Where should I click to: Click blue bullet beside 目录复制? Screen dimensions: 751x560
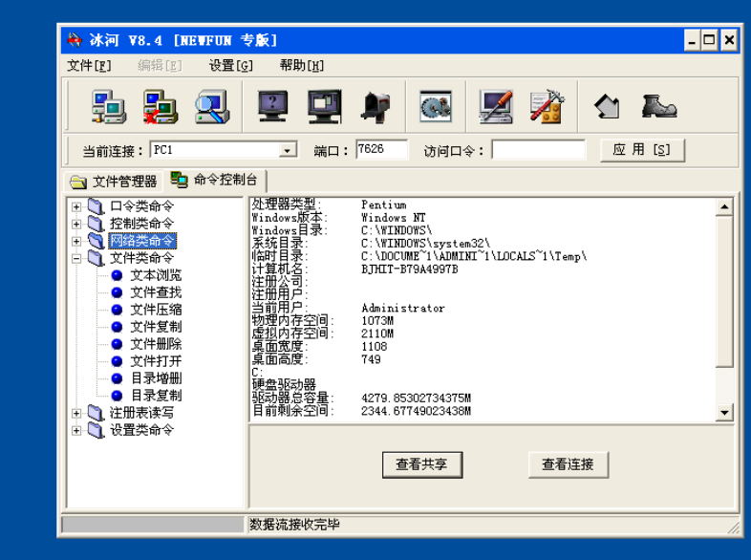(x=117, y=396)
